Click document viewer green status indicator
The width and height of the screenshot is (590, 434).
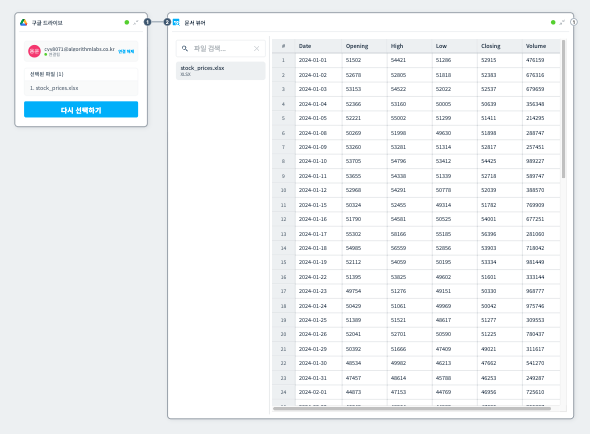[553, 23]
